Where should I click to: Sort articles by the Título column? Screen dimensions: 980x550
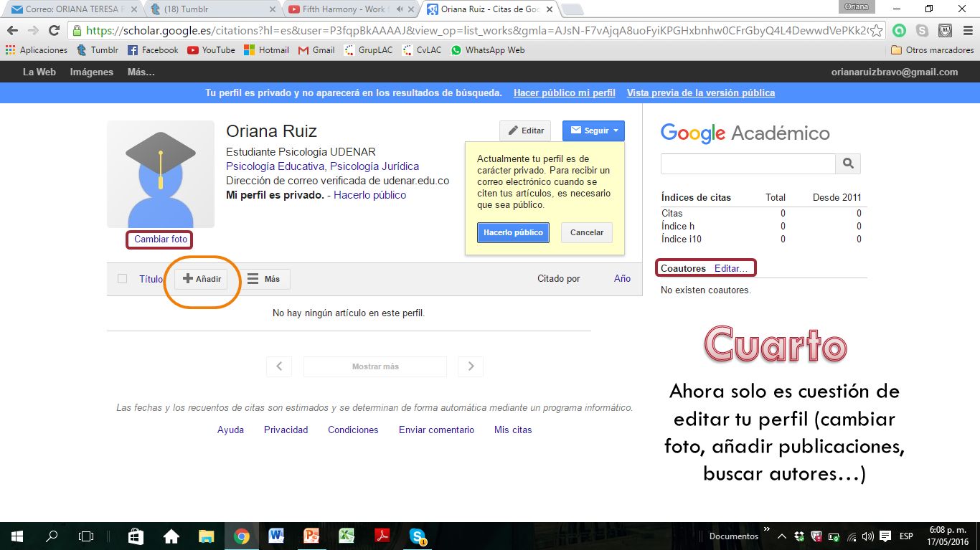[151, 279]
